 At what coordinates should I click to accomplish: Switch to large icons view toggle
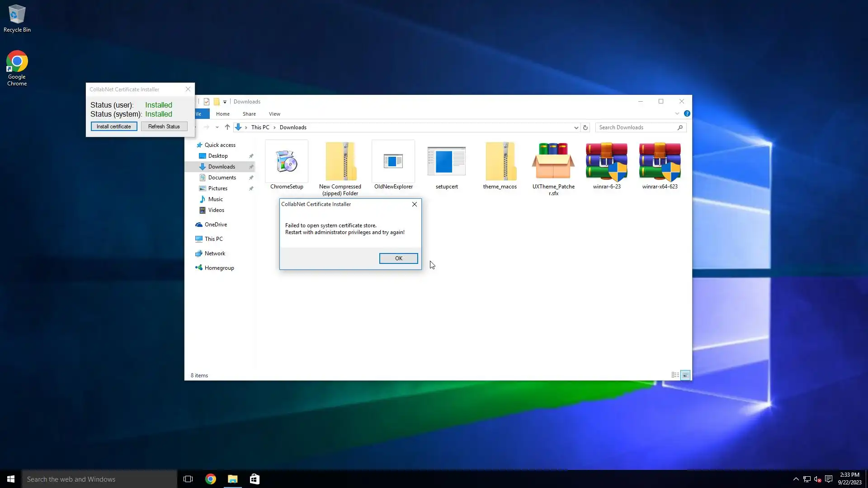click(x=685, y=375)
